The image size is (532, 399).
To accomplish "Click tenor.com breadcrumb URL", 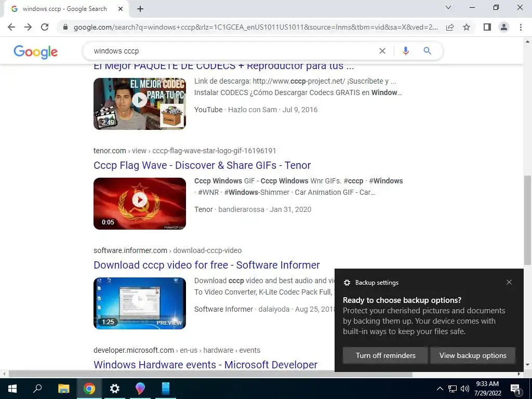I will click(184, 151).
